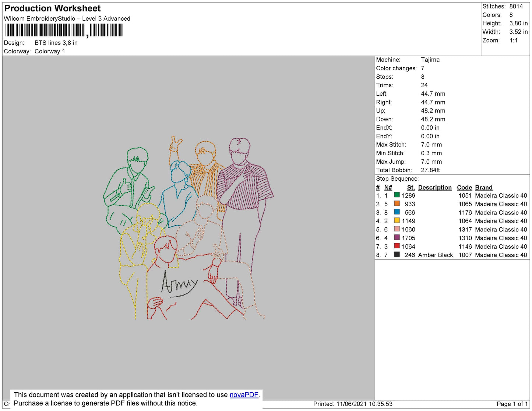Select 'Wilcom EmbroideryStudio – Level 3 Advanced' text
The height and width of the screenshot is (411, 532).
click(67, 19)
